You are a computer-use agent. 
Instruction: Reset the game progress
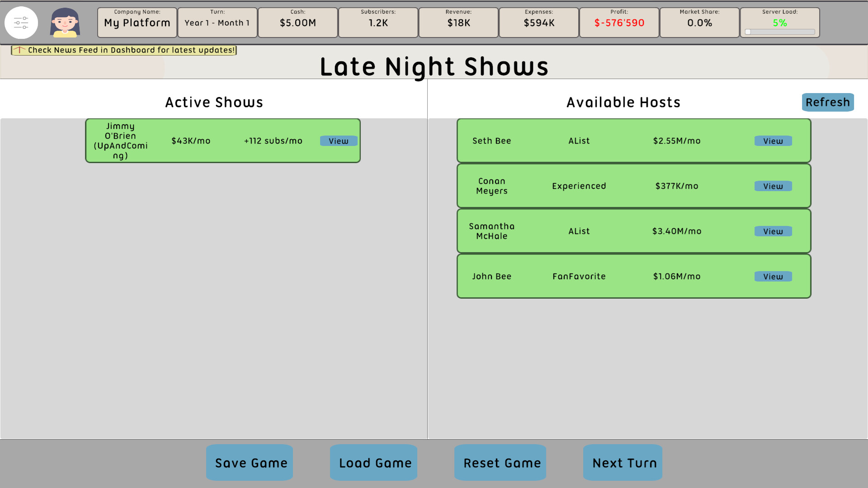(500, 463)
